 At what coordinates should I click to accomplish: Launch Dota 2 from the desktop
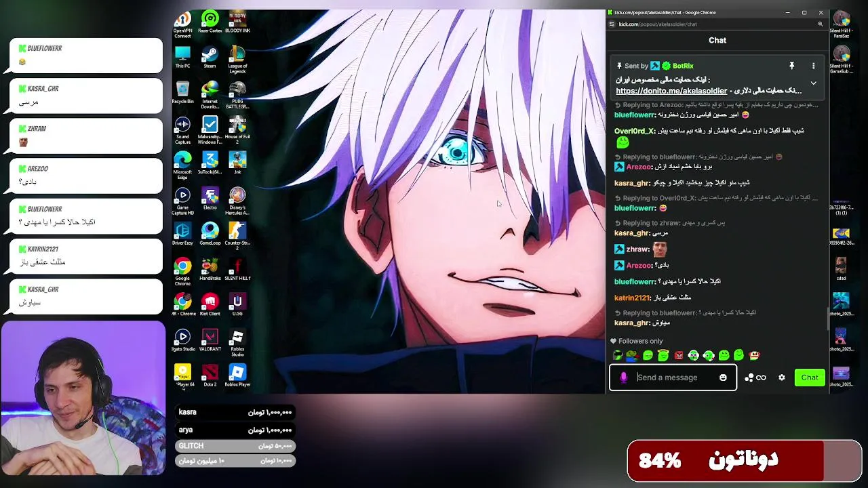click(x=210, y=375)
